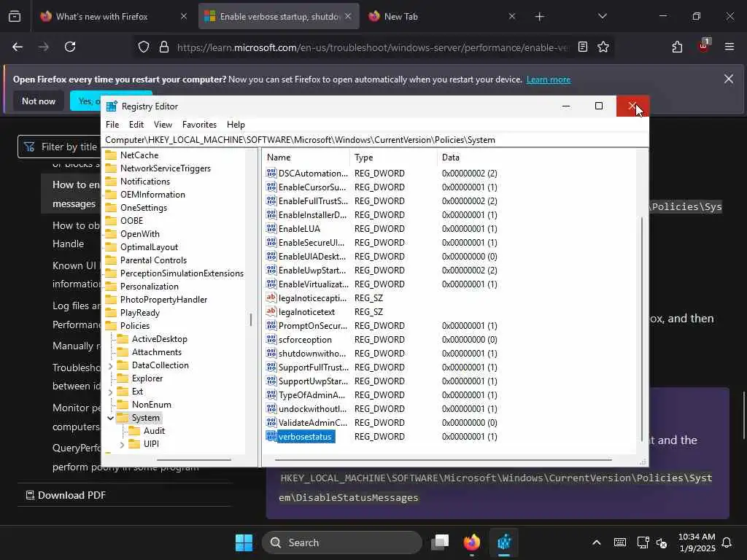Close the New Tab tab
Viewport: 747px width, 560px height.
pos(511,16)
